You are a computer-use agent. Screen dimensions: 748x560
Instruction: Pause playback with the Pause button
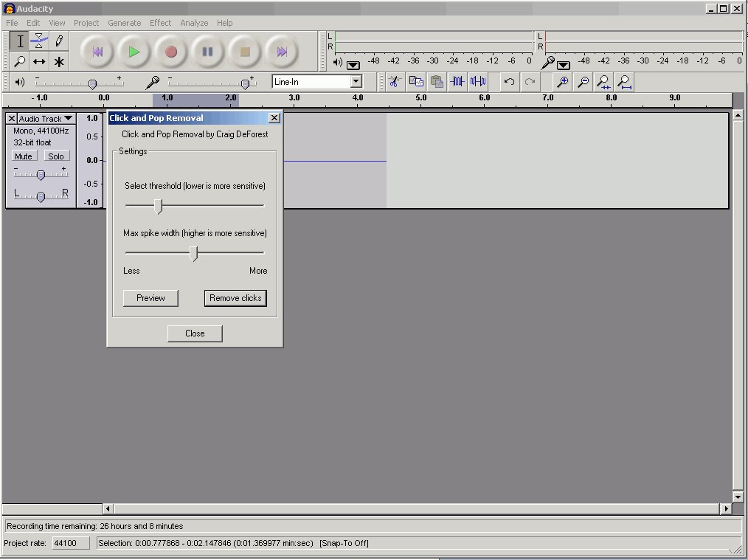pyautogui.click(x=207, y=52)
